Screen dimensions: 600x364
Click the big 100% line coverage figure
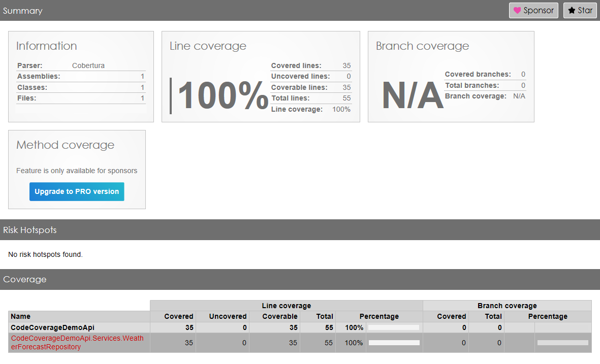click(x=223, y=95)
